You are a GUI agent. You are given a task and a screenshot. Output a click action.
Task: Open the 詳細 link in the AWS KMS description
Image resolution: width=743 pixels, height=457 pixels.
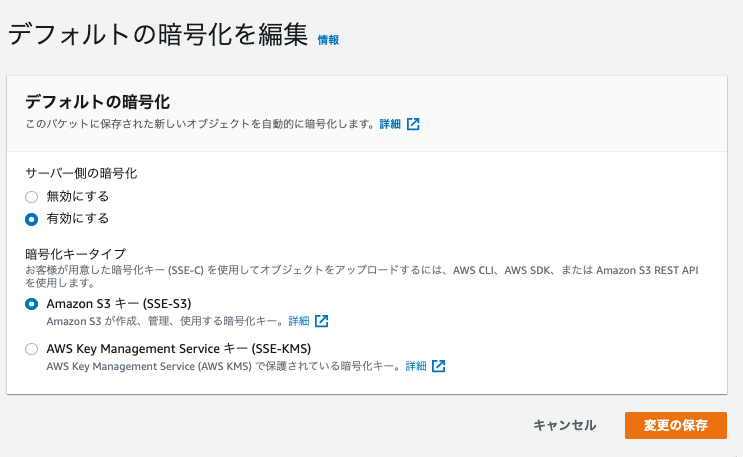point(416,366)
